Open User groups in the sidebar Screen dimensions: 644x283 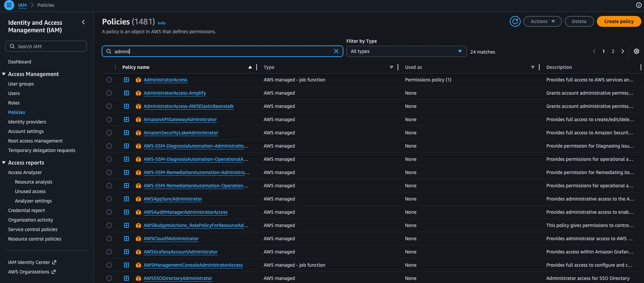21,84
